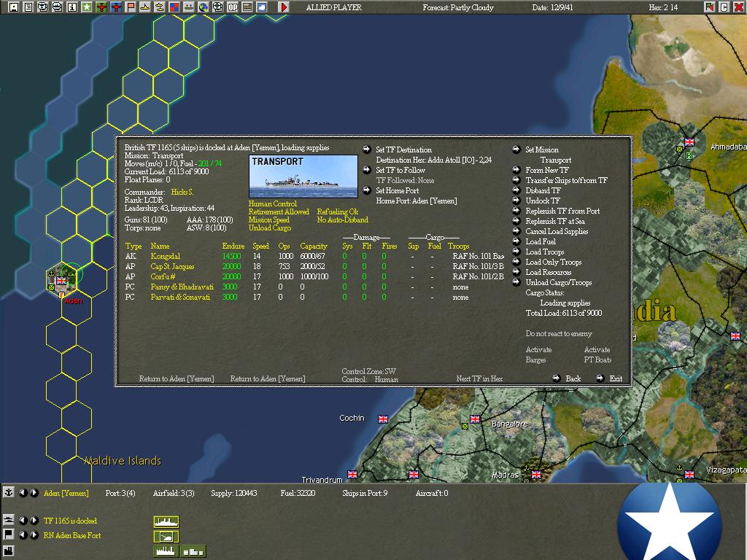Click the orange flag icon in top toolbar

click(131, 7)
